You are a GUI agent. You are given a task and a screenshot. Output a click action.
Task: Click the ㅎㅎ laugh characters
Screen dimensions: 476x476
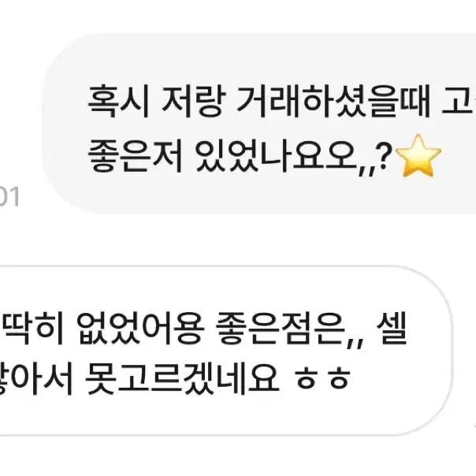pyautogui.click(x=323, y=380)
